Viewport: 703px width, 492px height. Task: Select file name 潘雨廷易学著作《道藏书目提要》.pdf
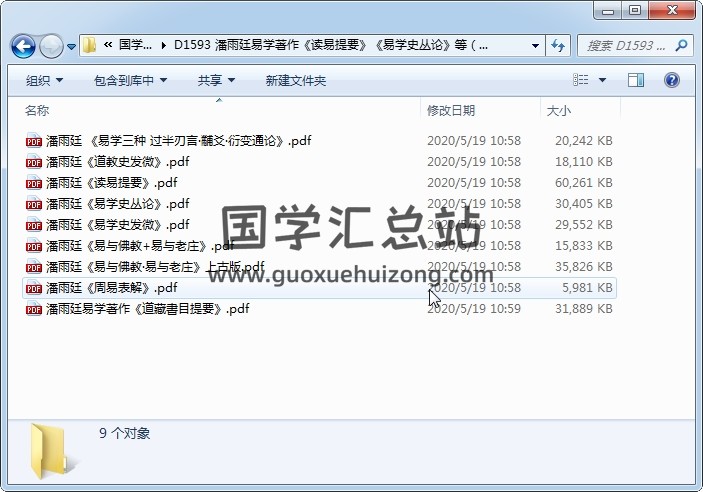(148, 309)
